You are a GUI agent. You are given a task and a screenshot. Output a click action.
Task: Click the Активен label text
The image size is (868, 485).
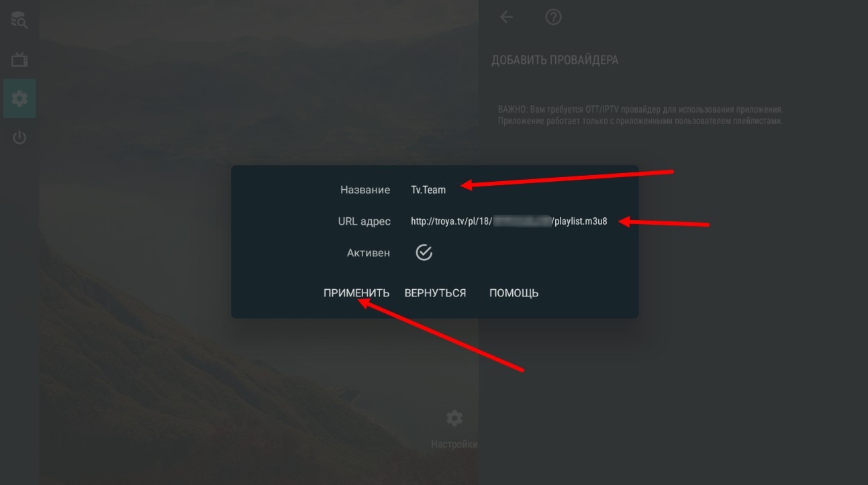click(x=369, y=253)
